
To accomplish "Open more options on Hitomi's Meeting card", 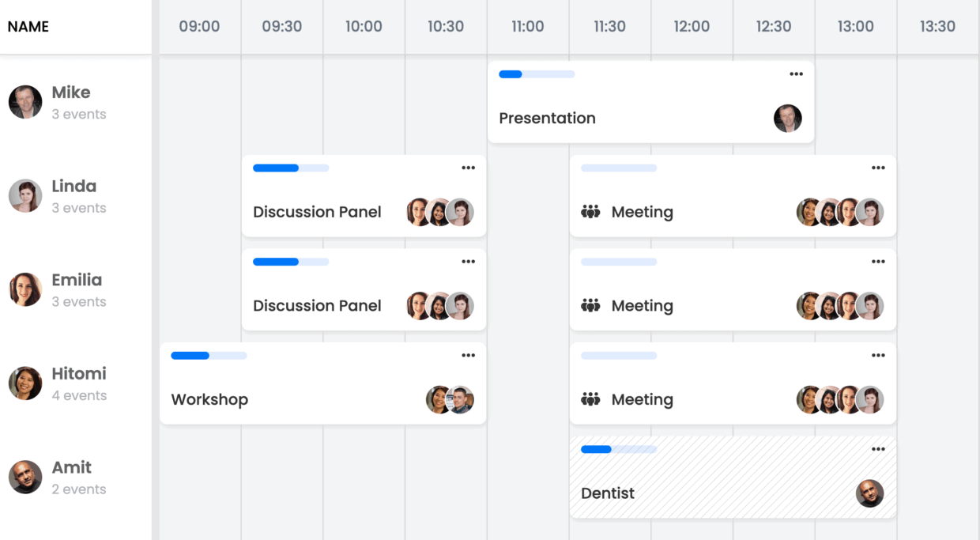I will pos(878,356).
